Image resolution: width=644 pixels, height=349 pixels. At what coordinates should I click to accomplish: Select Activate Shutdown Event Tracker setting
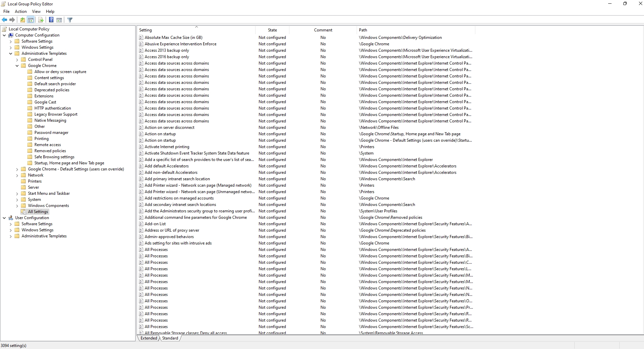[197, 153]
